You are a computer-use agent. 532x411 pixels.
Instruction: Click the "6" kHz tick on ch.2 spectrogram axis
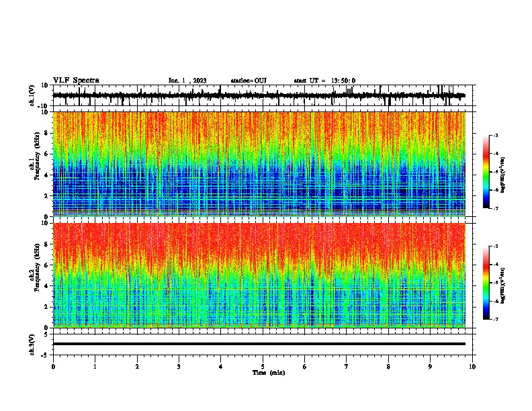pyautogui.click(x=47, y=265)
